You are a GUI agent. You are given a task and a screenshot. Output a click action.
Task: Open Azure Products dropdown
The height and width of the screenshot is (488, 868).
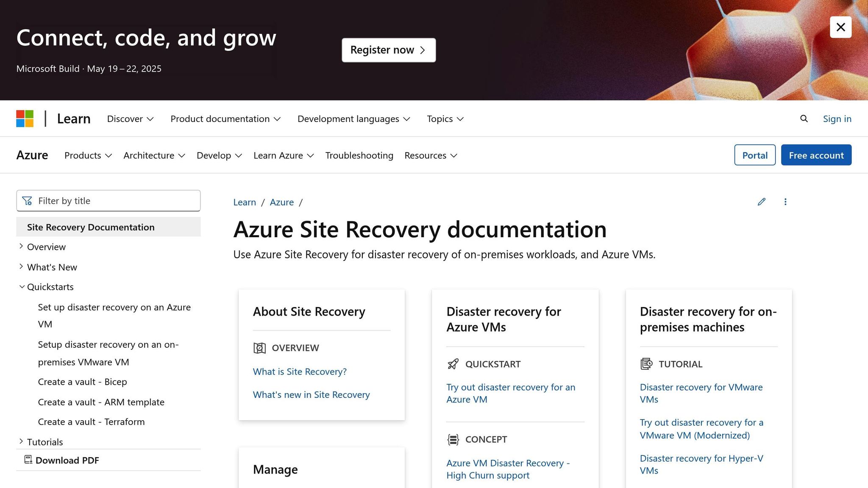click(88, 155)
